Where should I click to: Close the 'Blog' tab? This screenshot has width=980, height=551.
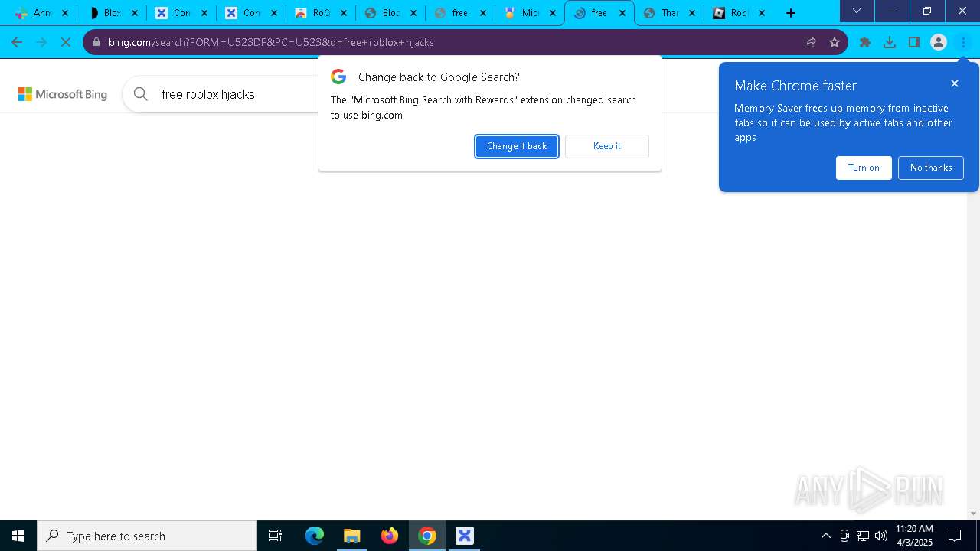coord(413,12)
